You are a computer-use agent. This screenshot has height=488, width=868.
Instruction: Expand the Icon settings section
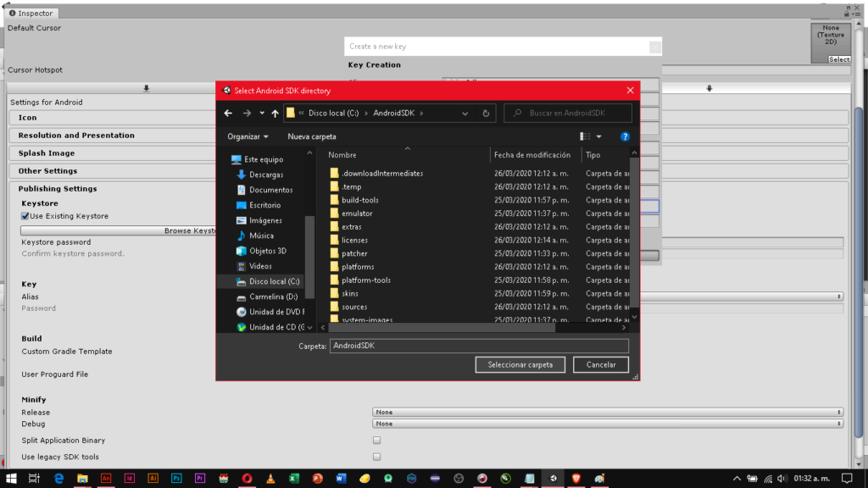[28, 118]
